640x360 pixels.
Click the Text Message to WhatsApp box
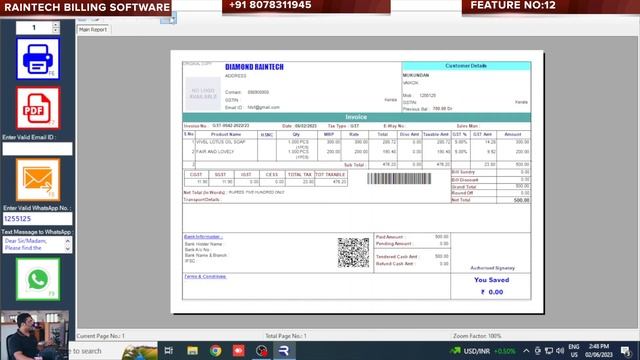point(33,244)
